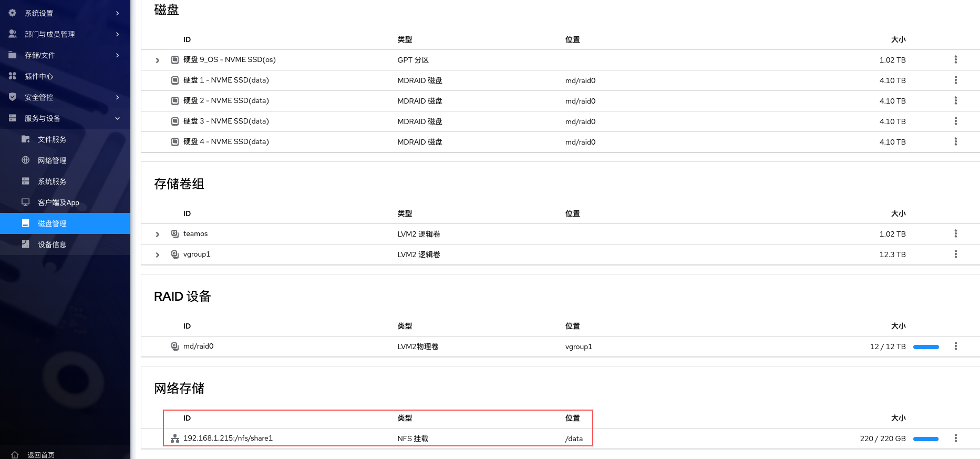Click the LVM2物理卷 type cell

(418, 346)
